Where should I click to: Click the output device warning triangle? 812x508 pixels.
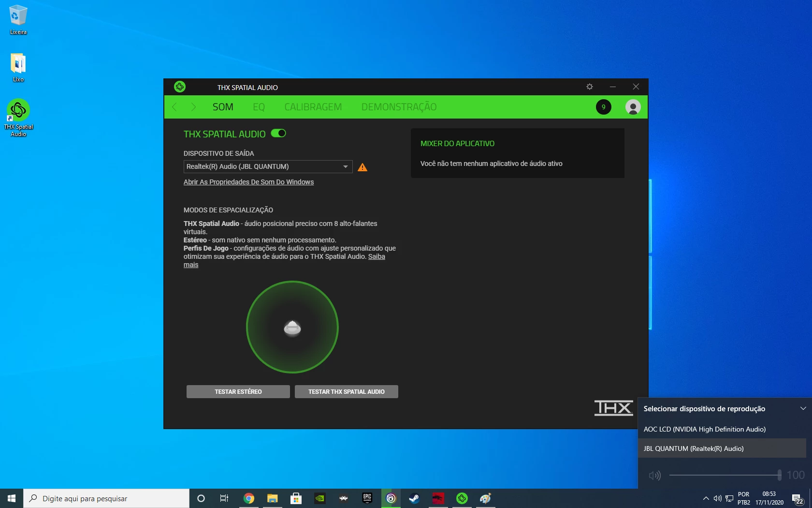[x=362, y=167]
